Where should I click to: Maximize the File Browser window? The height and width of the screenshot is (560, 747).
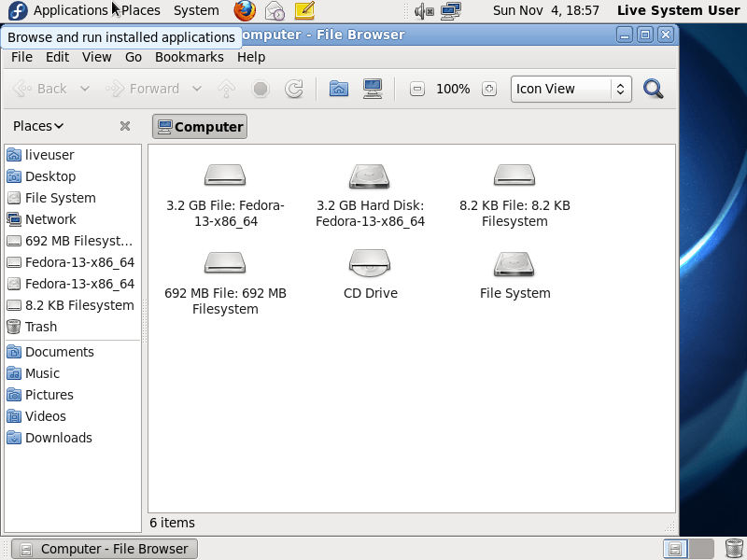(x=645, y=35)
